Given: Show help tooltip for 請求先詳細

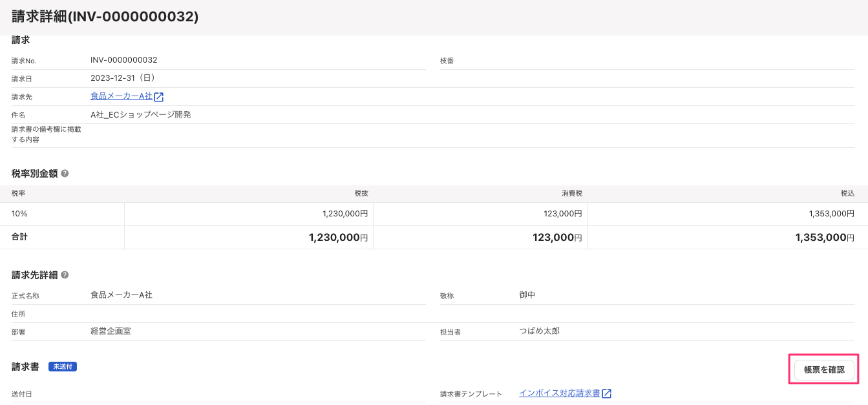Looking at the screenshot, I should (65, 275).
